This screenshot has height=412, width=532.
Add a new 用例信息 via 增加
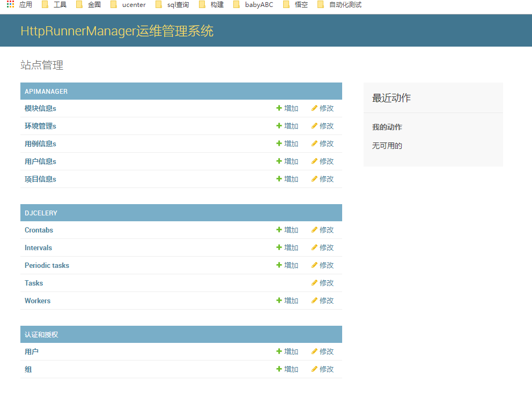287,144
